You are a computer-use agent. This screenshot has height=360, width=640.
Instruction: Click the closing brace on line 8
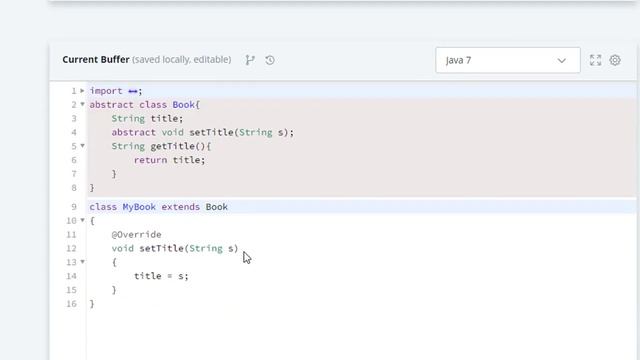pyautogui.click(x=92, y=188)
